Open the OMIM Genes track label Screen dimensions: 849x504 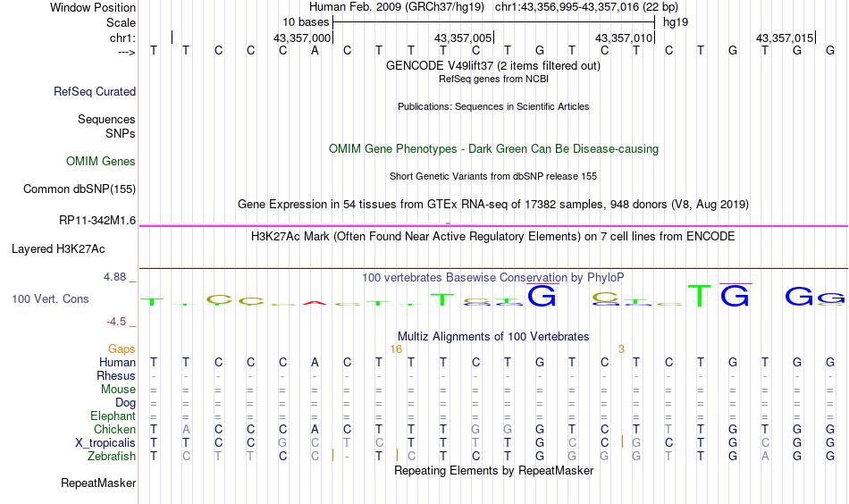point(101,162)
